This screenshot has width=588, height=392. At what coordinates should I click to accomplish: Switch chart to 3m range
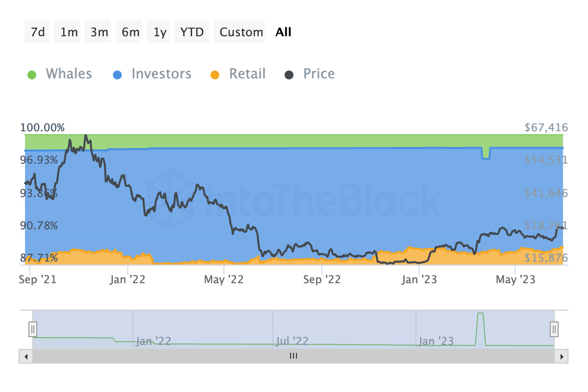point(99,32)
